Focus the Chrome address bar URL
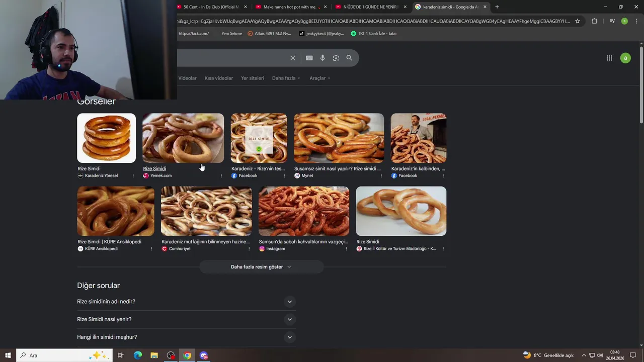This screenshot has width=644, height=362. coord(373,21)
